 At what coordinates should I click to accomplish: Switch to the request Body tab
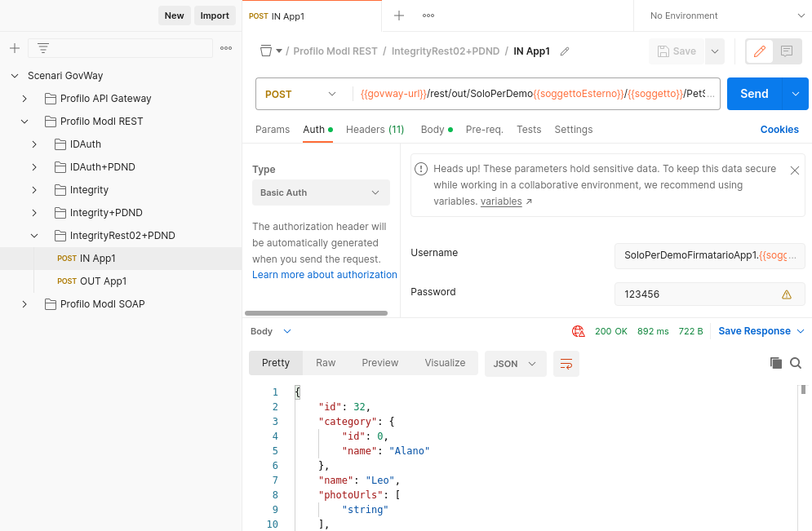click(437, 130)
